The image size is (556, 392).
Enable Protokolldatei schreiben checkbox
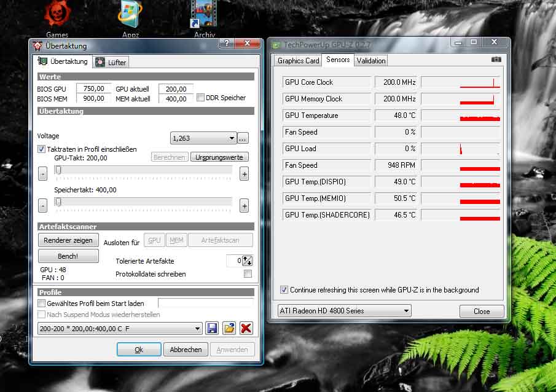point(248,274)
